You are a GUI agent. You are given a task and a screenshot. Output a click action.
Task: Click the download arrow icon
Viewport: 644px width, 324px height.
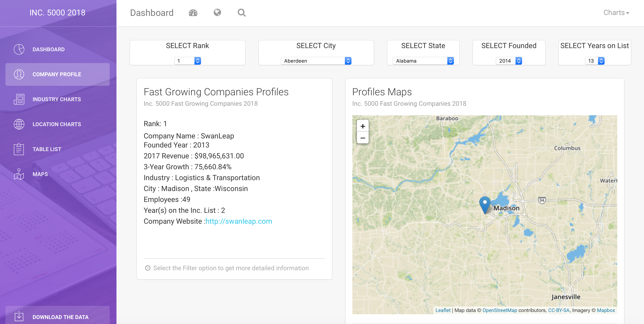19,316
